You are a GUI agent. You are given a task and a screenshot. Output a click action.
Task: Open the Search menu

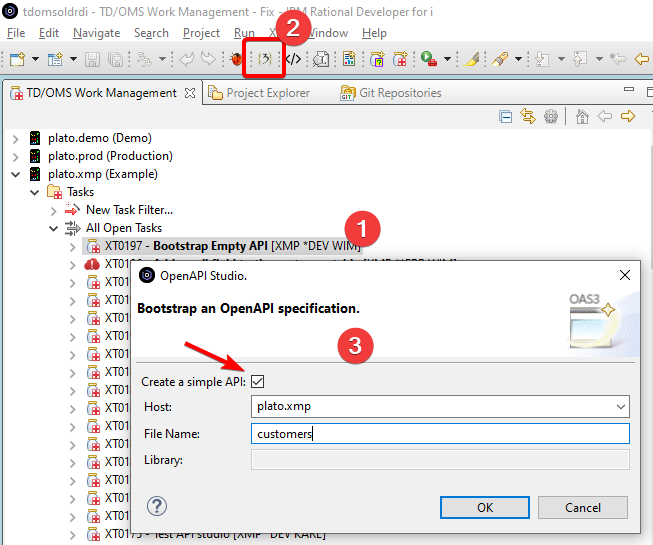click(x=151, y=33)
